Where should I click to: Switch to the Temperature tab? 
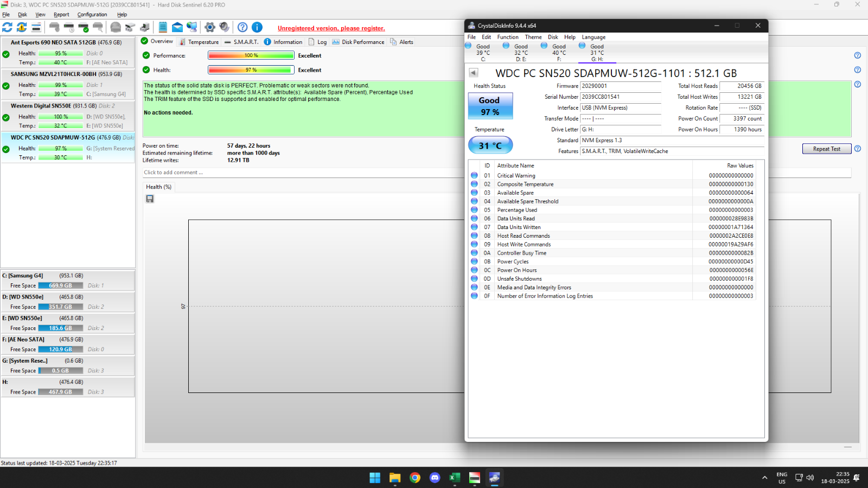pyautogui.click(x=199, y=42)
